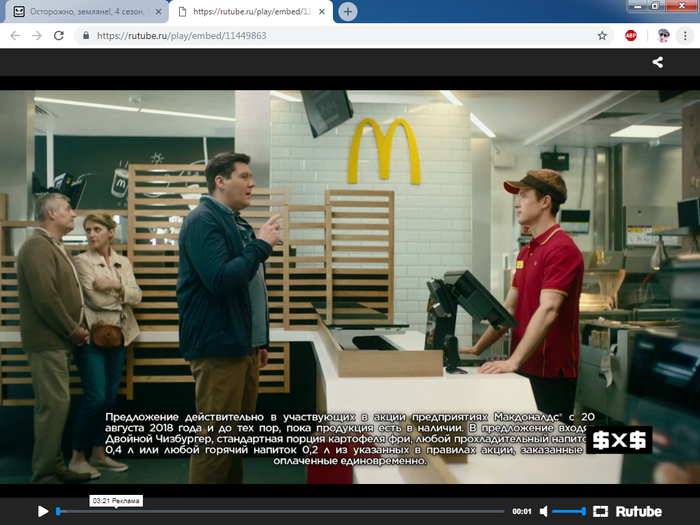Click the Rutube logo link
The width and height of the screenshot is (700, 525).
[x=638, y=511]
